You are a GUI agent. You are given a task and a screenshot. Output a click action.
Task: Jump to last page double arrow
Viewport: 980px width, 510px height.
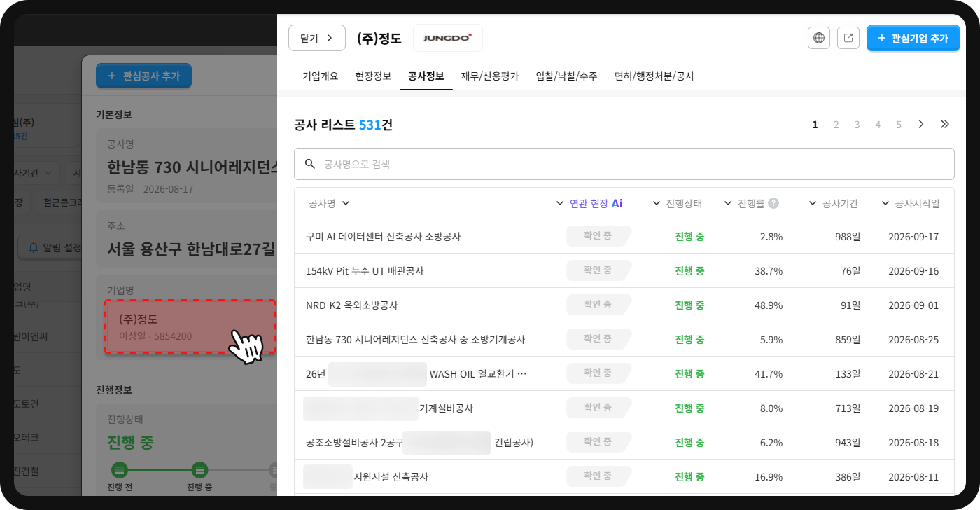[945, 125]
